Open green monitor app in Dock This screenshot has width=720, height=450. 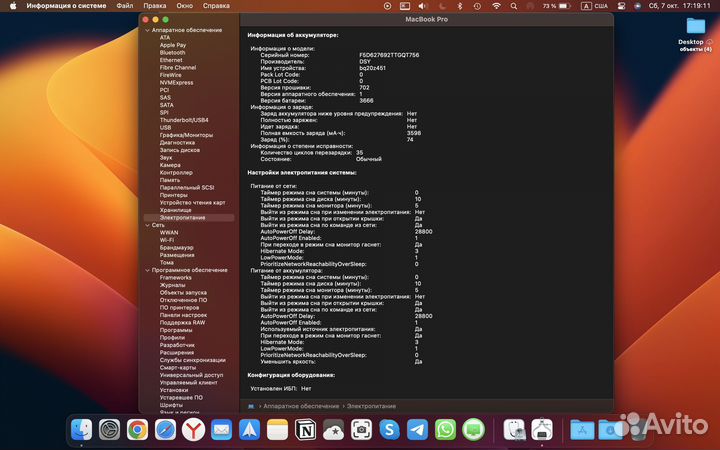[x=473, y=430]
